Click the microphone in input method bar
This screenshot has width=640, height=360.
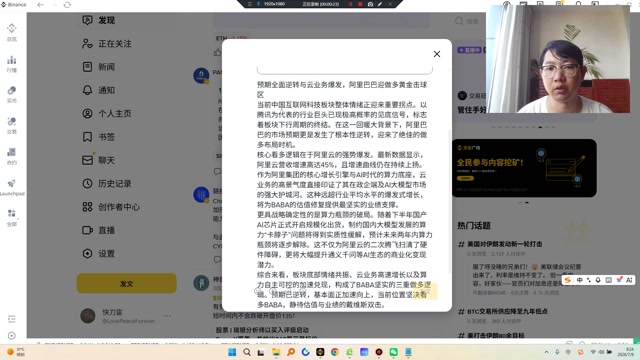tap(598, 280)
